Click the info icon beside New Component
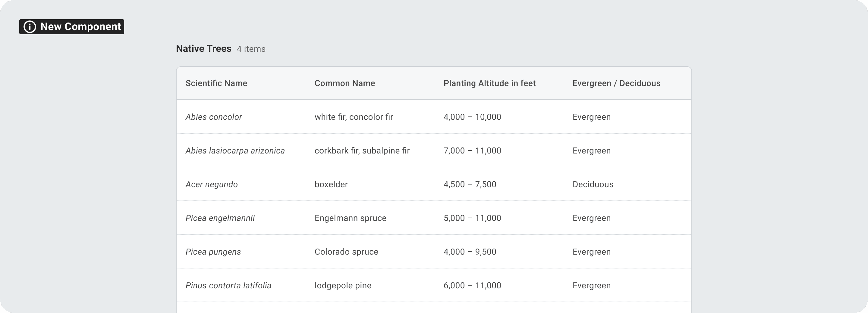Viewport: 868px width, 313px height. point(30,27)
